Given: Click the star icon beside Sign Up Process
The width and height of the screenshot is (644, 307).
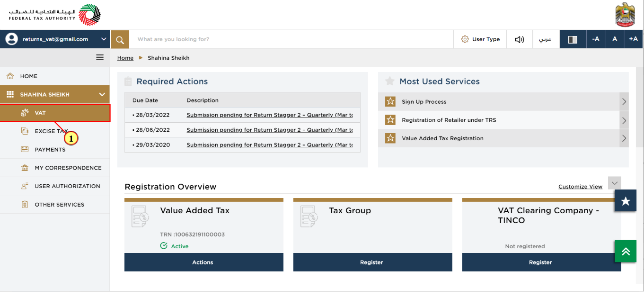Looking at the screenshot, I should (390, 101).
